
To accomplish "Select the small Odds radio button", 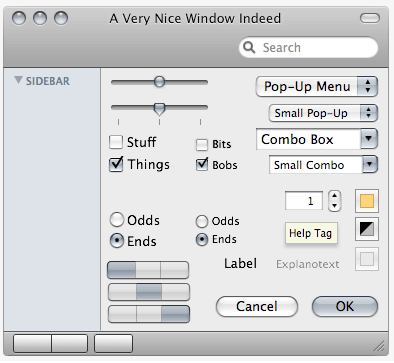I will point(202,221).
